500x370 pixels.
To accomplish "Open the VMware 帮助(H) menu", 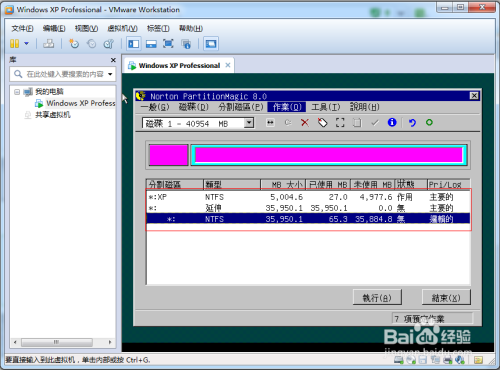I will point(191,28).
